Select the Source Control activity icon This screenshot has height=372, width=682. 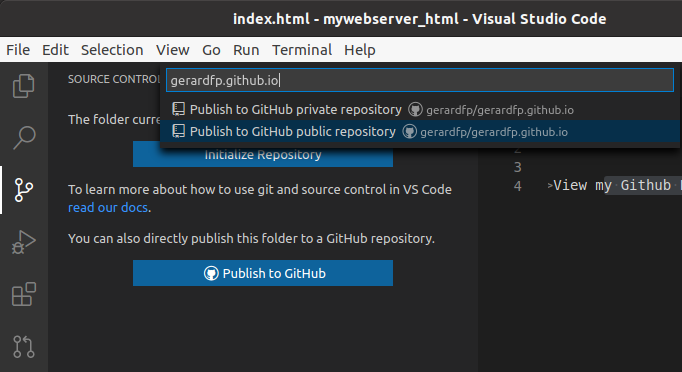click(x=23, y=190)
